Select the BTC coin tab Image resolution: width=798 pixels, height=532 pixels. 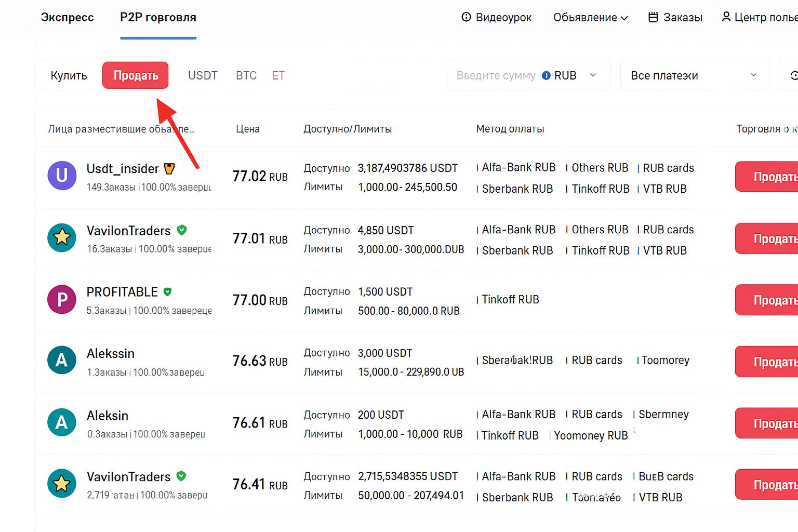(246, 75)
